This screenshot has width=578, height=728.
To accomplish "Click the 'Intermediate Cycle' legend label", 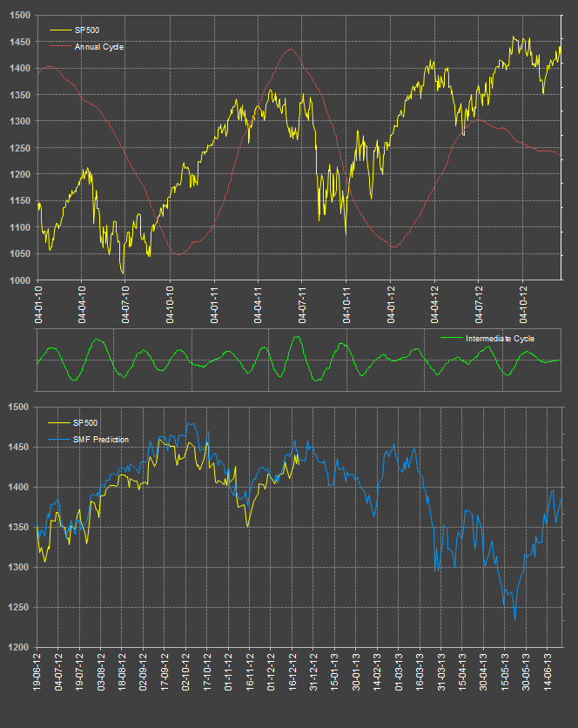I will 500,339.
